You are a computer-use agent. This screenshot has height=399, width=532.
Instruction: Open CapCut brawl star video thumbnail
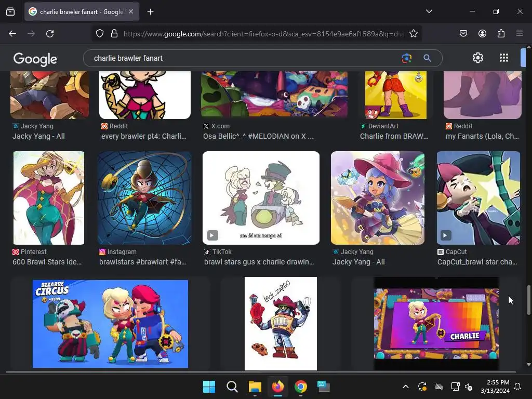point(478,198)
